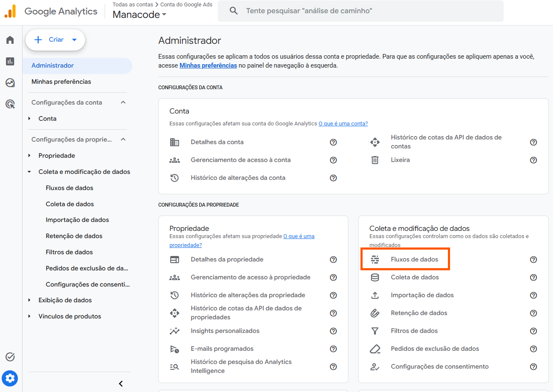Image resolution: width=553 pixels, height=392 pixels.
Task: Open the dropdown arrow on the Criar button
Action: (x=74, y=40)
